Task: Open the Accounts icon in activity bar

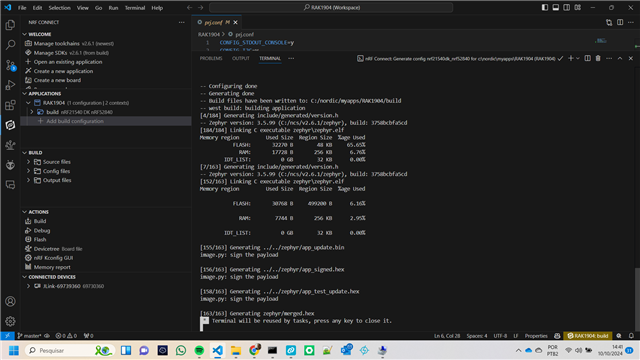Action: (x=10, y=301)
